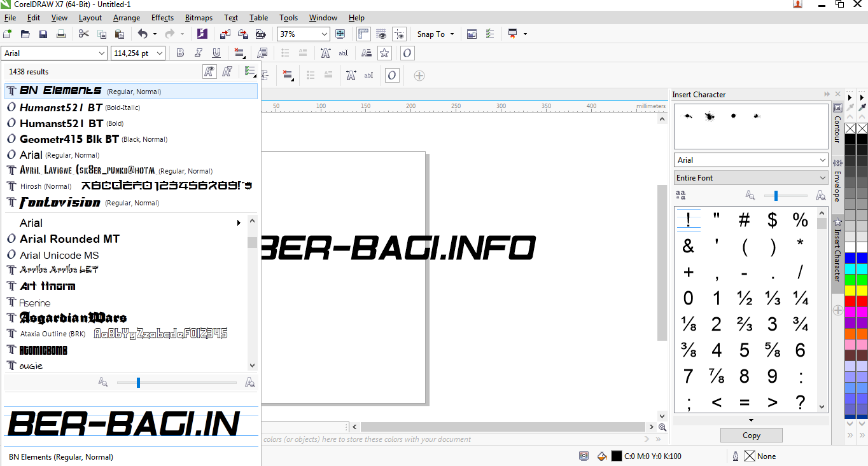Click the zoom navigator icon at canvas corner

pyautogui.click(x=662, y=427)
